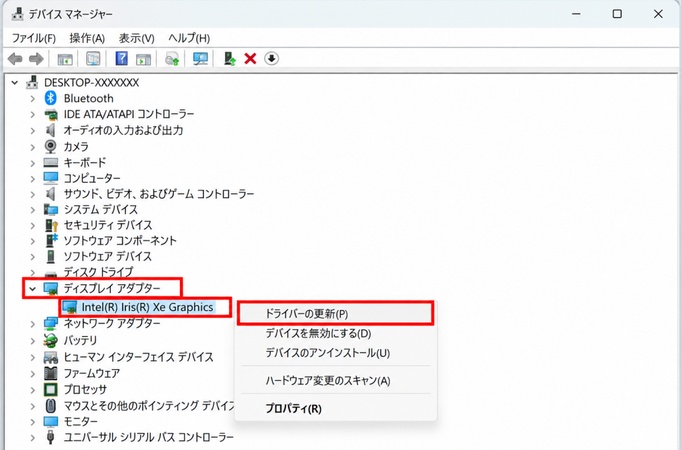This screenshot has width=681, height=450.
Task: Select the DESKTOP-XXXXXXX root label
Action: pos(92,83)
